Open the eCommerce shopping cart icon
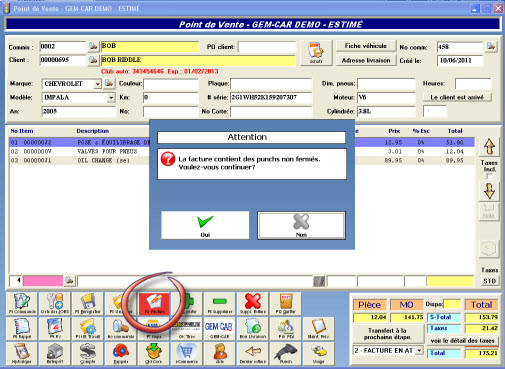505x369 pixels. [187, 354]
